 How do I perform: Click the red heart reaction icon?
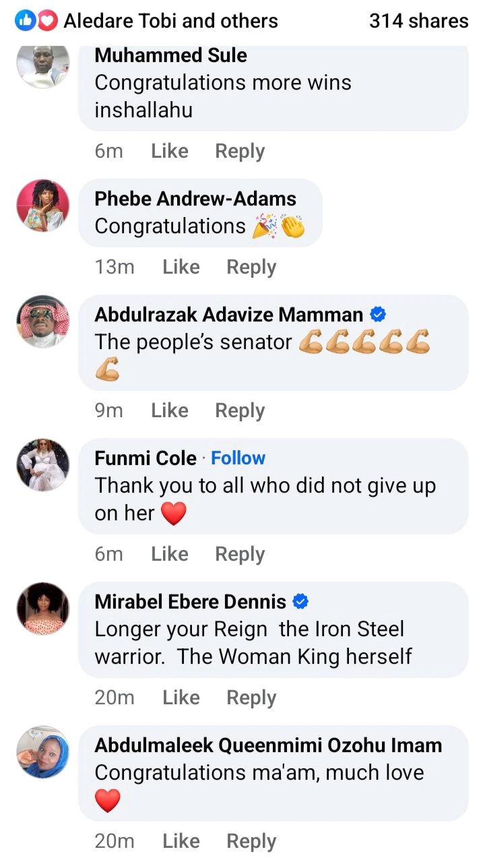click(46, 22)
